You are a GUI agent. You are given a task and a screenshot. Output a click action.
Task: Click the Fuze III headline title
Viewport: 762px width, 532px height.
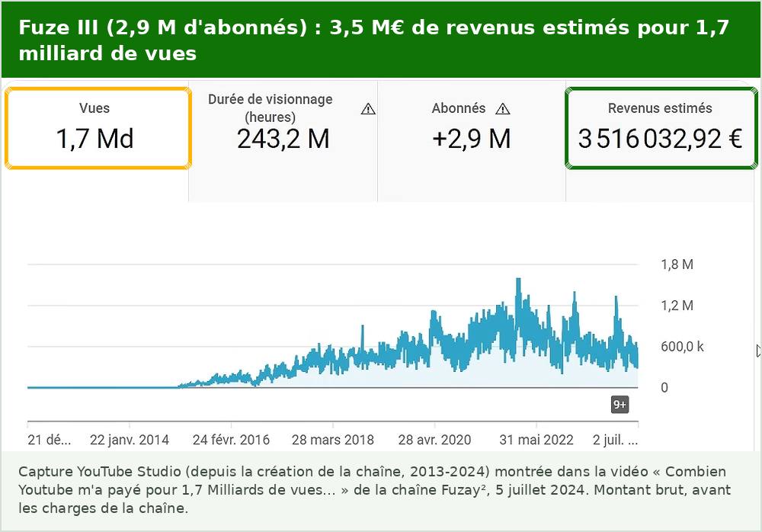(x=373, y=40)
